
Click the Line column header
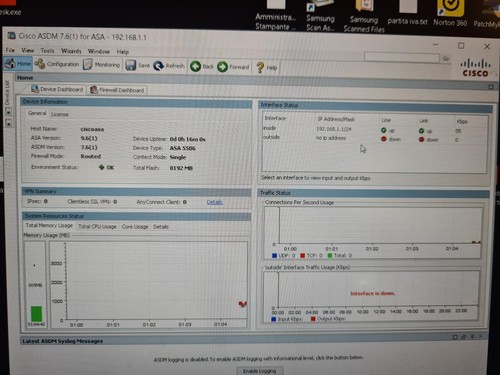[x=386, y=120]
